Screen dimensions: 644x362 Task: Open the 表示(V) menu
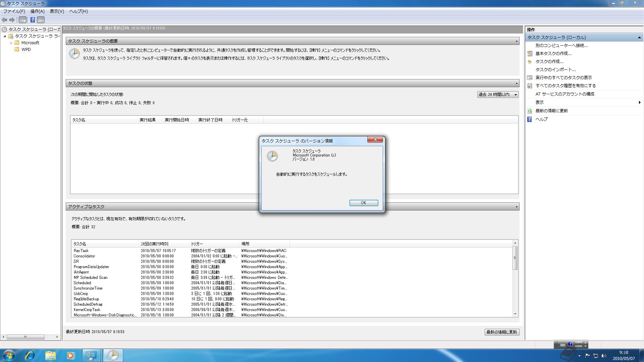pos(57,11)
